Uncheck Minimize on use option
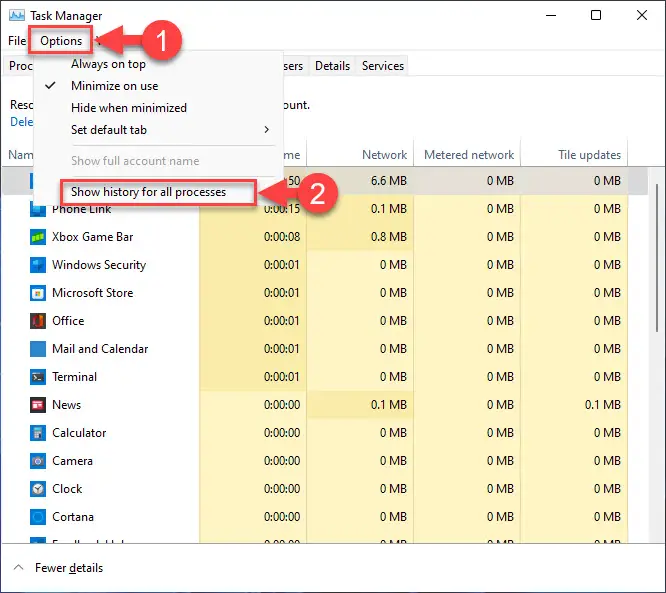666x593 pixels. pyautogui.click(x=114, y=86)
